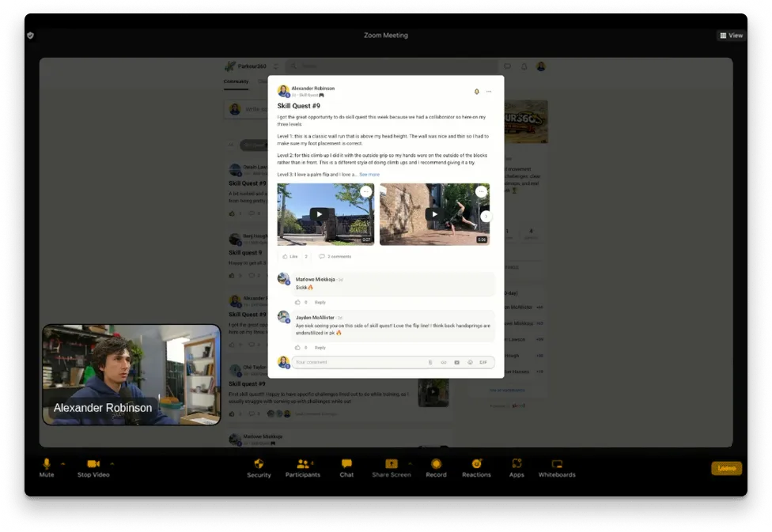Open the Security shield menu
The width and height of the screenshot is (772, 532).
[259, 468]
